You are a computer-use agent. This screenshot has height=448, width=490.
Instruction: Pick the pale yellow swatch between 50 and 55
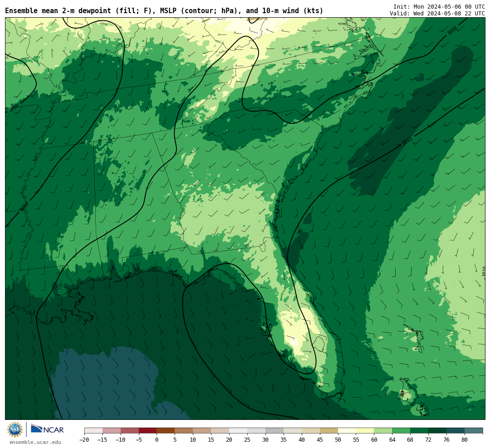(x=347, y=431)
